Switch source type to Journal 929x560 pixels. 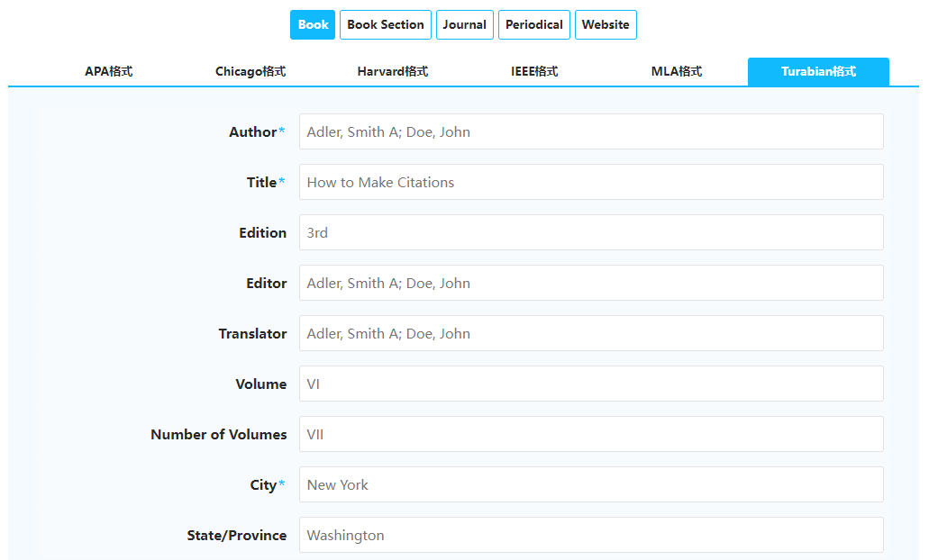coord(464,25)
